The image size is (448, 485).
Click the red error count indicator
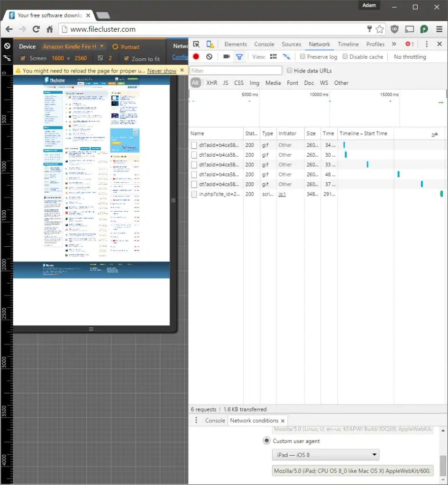[x=410, y=44]
